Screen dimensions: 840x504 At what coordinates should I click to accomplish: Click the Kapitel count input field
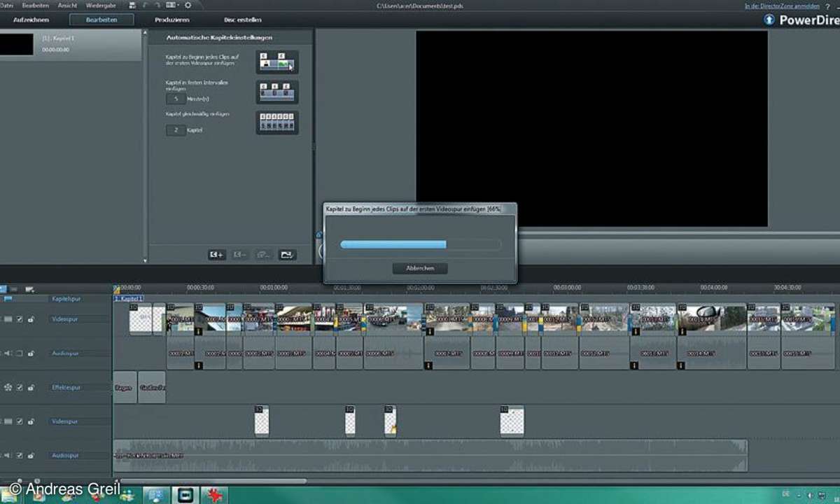(x=175, y=130)
